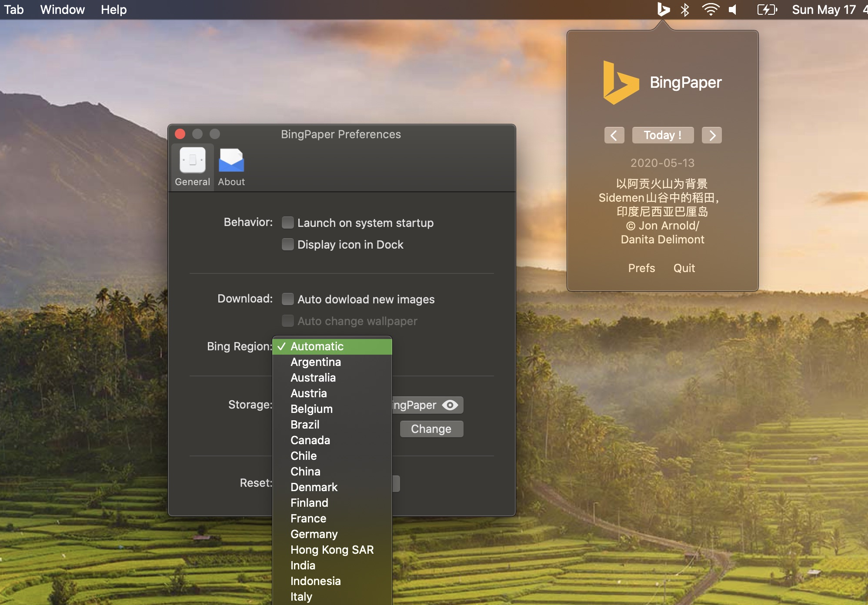Click the BingPaper menu bar icon
This screenshot has height=605, width=868.
click(x=663, y=10)
